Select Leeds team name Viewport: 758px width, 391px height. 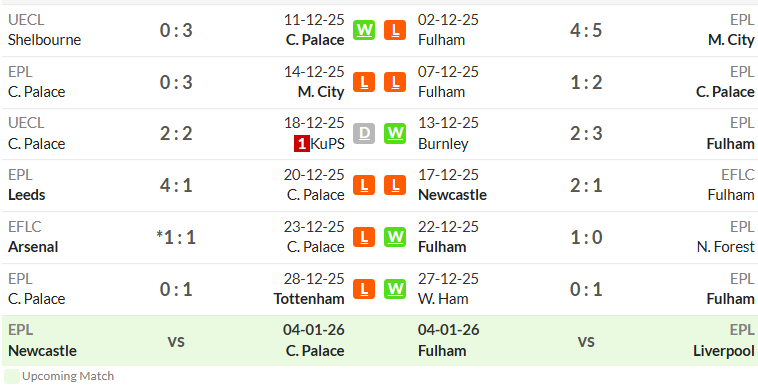click(x=27, y=195)
